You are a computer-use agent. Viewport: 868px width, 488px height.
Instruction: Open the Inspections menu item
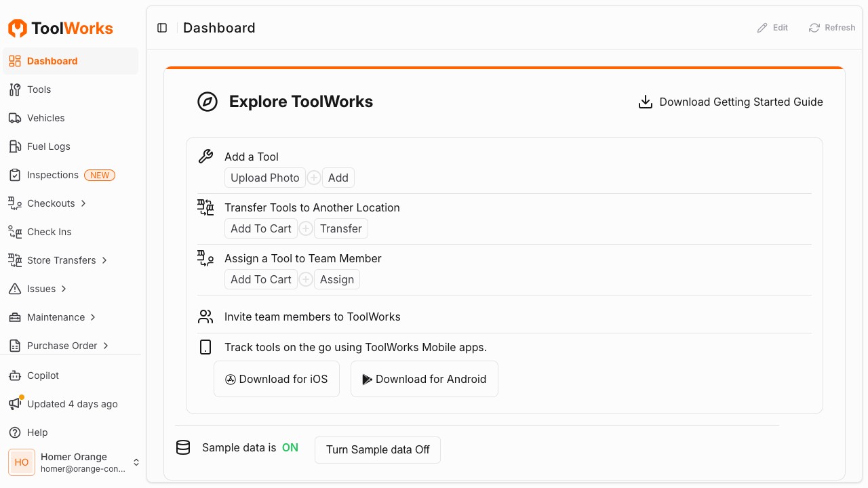point(53,175)
